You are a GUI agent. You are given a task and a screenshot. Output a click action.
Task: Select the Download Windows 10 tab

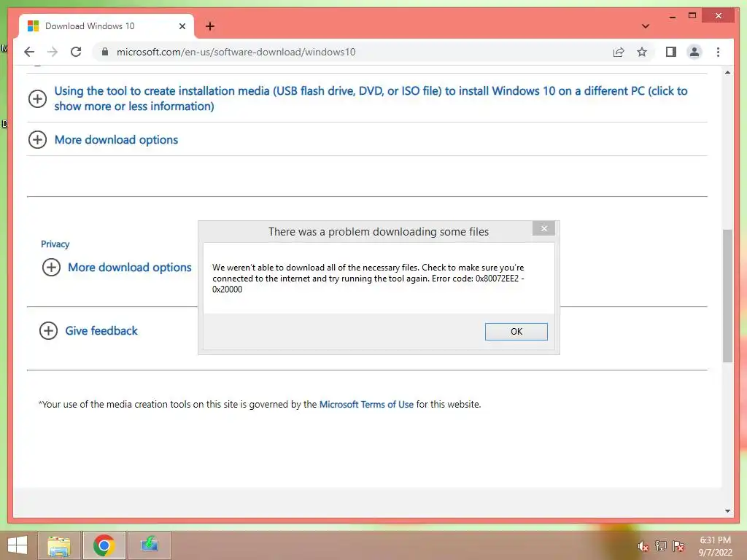point(107,26)
